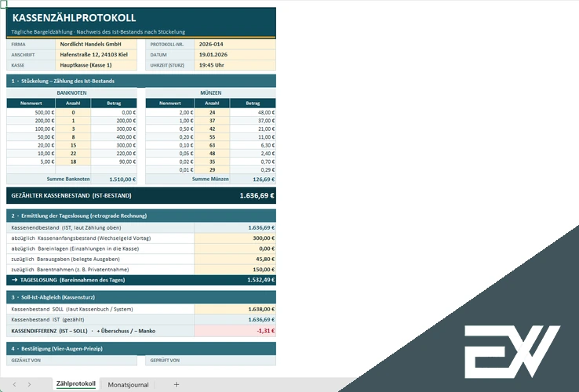This screenshot has height=392, width=579.
Task: Select Barentnahmen value 150,00 €
Action: tap(235, 270)
